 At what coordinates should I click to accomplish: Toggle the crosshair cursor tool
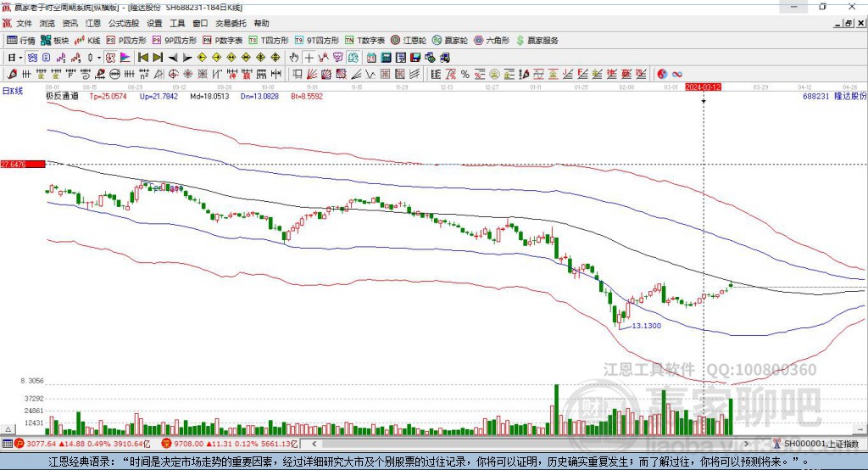pyautogui.click(x=309, y=58)
